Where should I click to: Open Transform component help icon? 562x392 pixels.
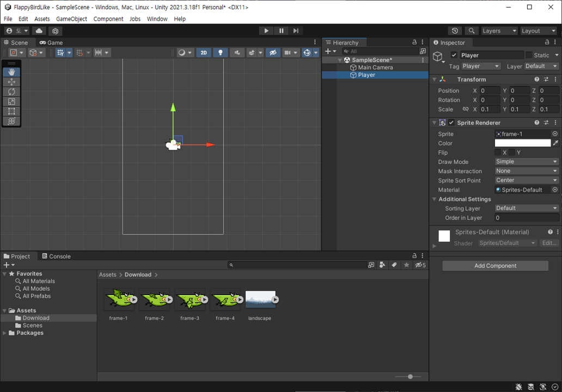tap(536, 79)
